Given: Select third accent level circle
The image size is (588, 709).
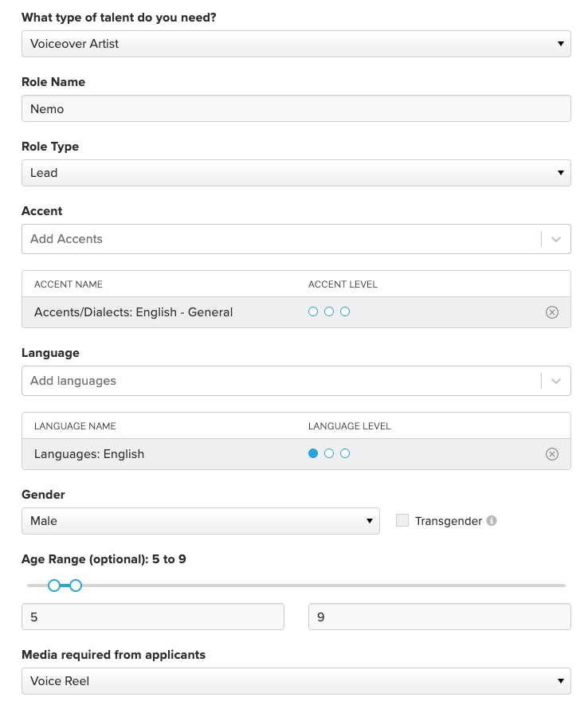Looking at the screenshot, I should pyautogui.click(x=345, y=311).
